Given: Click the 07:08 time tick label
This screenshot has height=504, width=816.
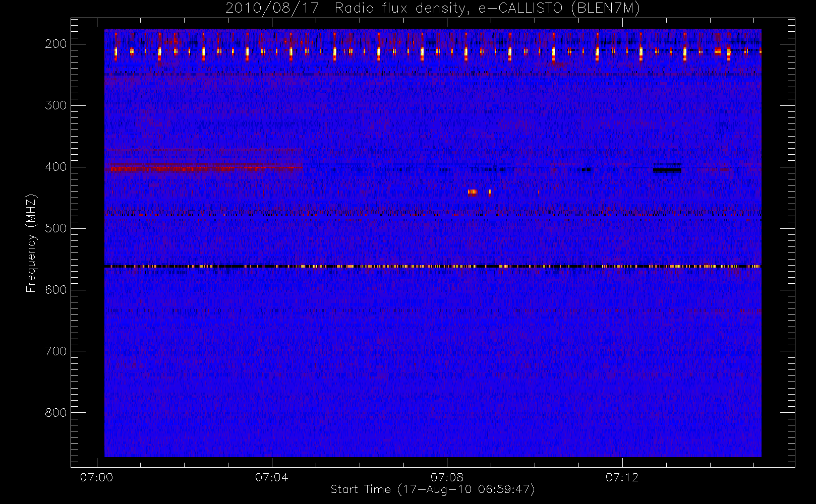Looking at the screenshot, I should coord(447,477).
